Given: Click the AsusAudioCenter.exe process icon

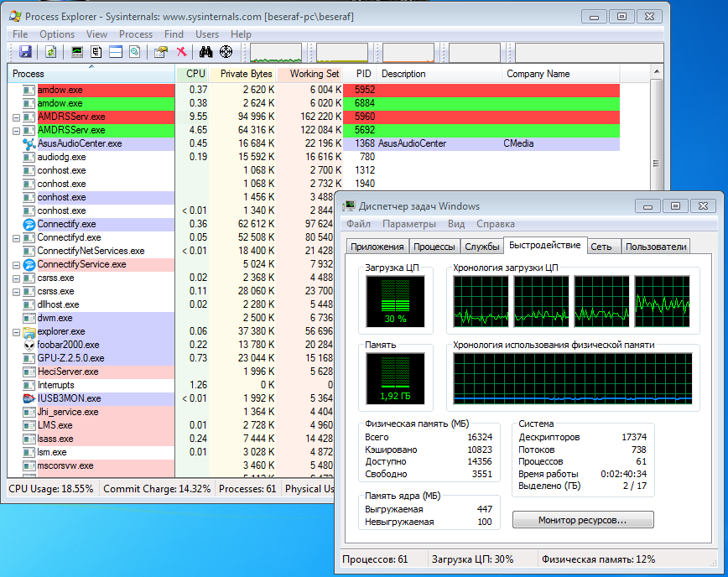Looking at the screenshot, I should pyautogui.click(x=29, y=144).
